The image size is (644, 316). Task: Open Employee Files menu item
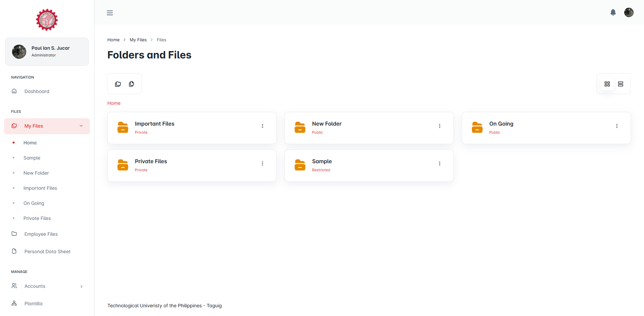pyautogui.click(x=47, y=234)
